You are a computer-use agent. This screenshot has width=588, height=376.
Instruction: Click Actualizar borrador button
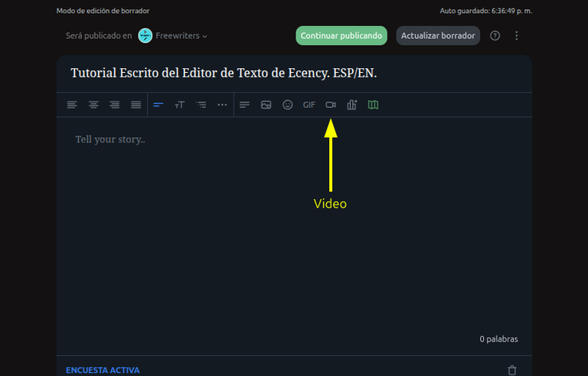(x=438, y=36)
